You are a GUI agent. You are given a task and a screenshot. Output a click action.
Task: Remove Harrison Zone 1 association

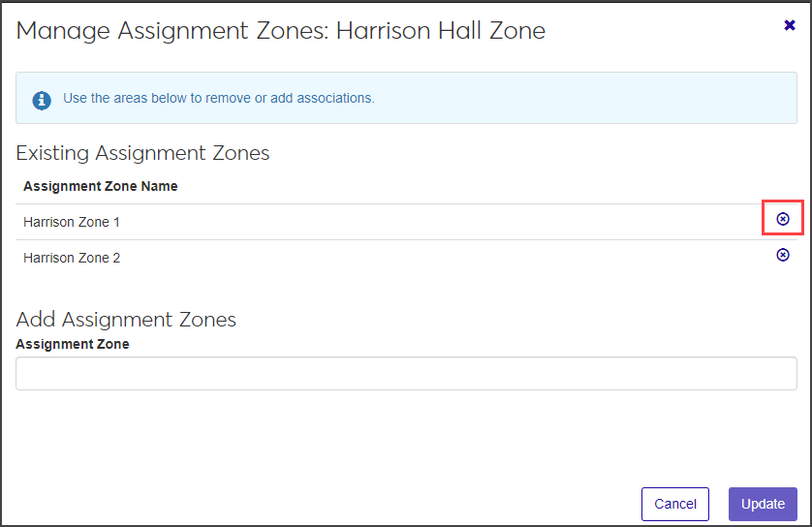pos(783,219)
